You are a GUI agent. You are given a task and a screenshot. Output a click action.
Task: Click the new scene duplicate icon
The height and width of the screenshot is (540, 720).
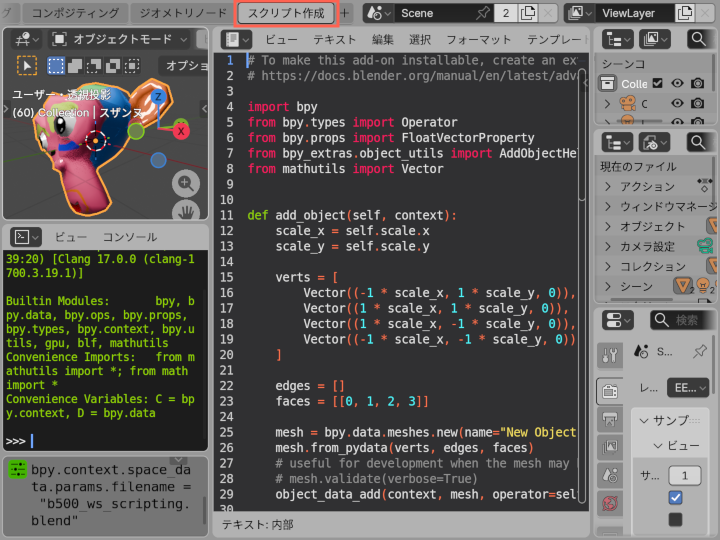528,13
